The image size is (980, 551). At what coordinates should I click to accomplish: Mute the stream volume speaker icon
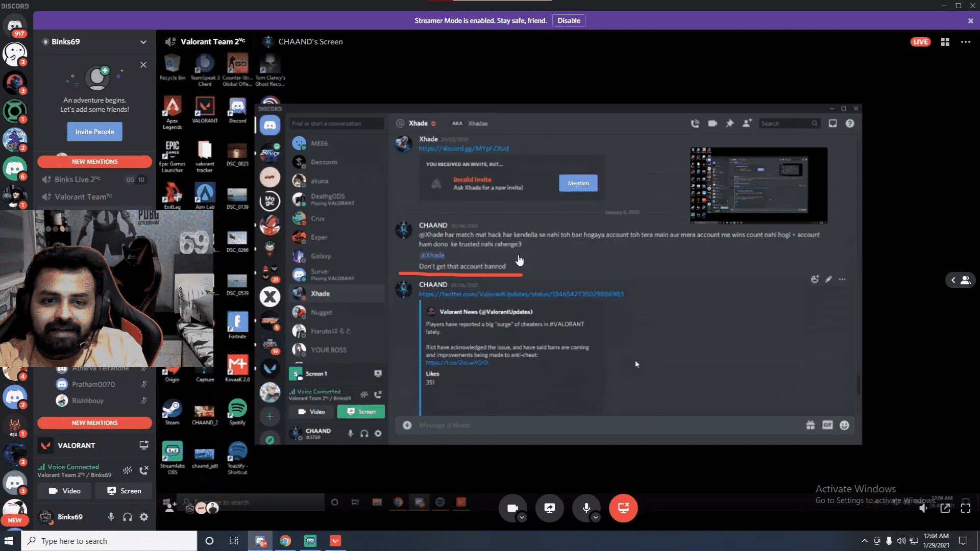(923, 508)
